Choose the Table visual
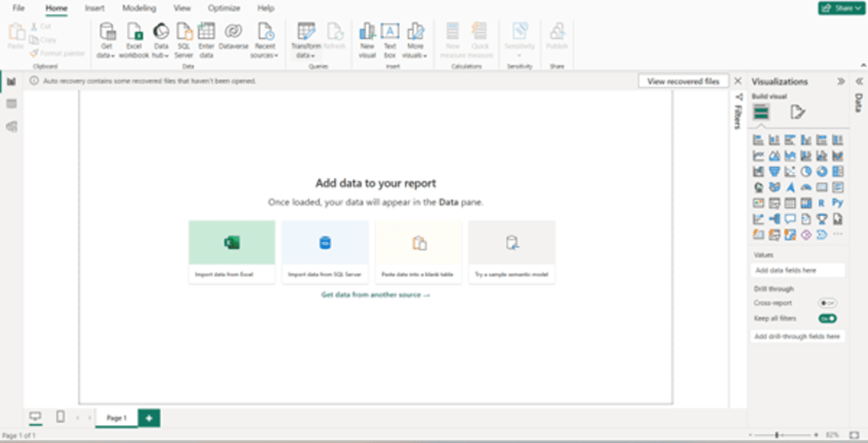This screenshot has height=443, width=868. click(x=790, y=203)
